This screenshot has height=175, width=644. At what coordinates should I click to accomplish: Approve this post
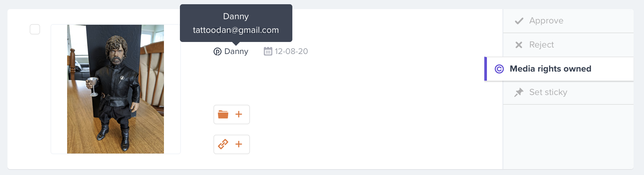click(x=568, y=21)
